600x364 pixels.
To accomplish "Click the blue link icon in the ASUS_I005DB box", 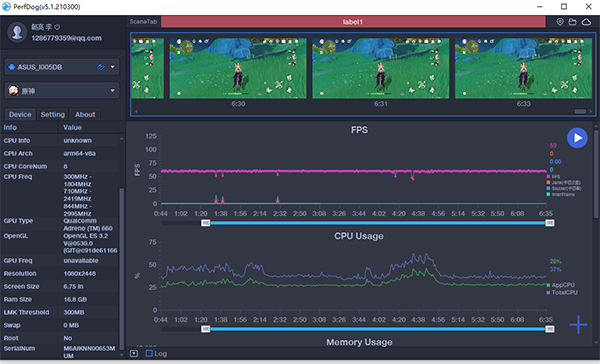I will tap(101, 67).
